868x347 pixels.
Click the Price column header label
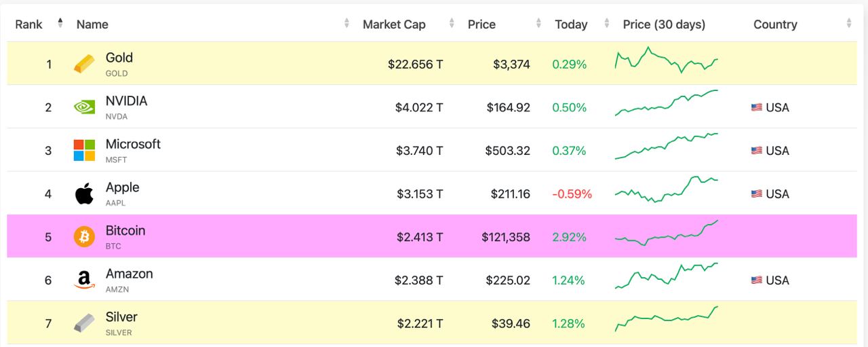click(x=481, y=24)
